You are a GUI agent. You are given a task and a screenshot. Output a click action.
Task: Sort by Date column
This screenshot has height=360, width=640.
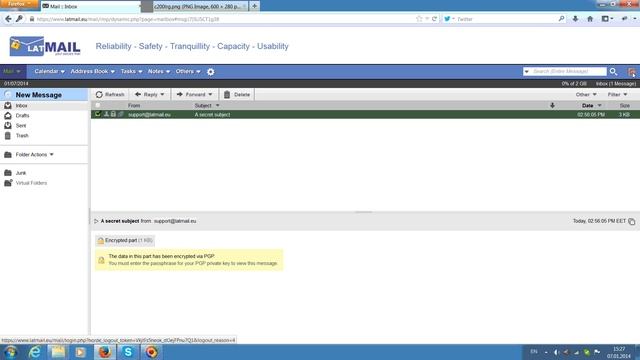pos(587,105)
